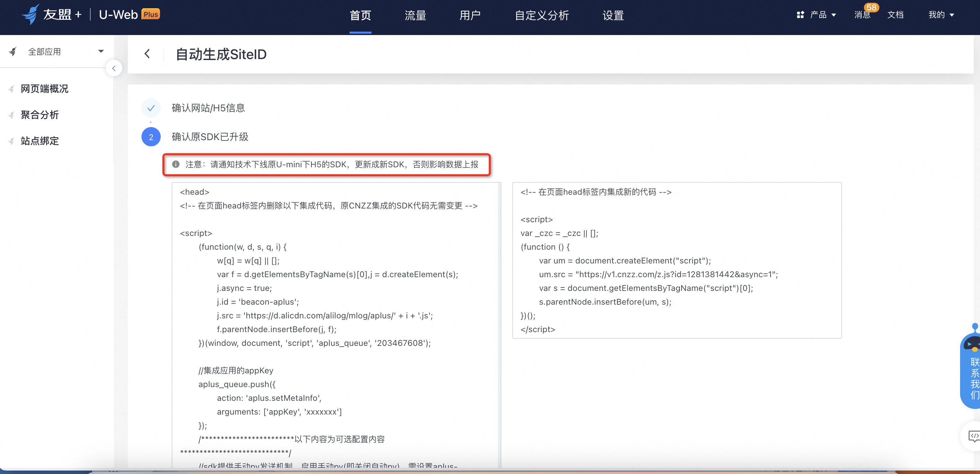Open the 产品 grid icon
This screenshot has height=474, width=980.
tap(800, 15)
